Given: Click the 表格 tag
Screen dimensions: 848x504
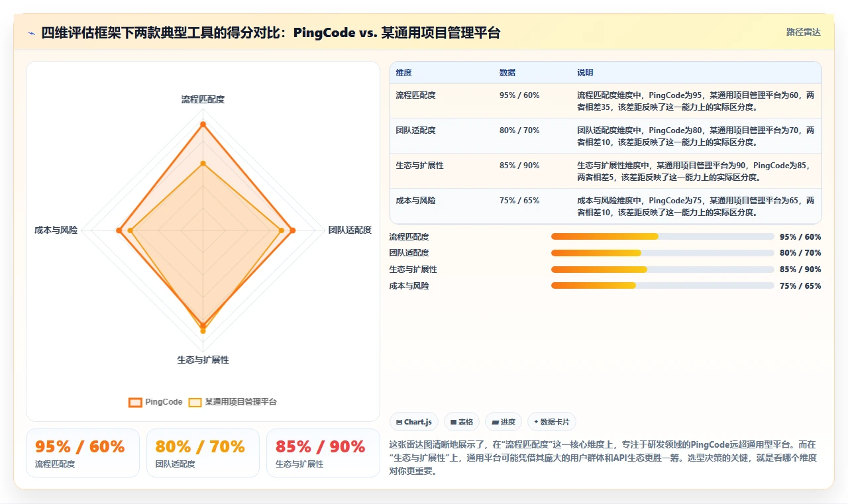Looking at the screenshot, I should (x=462, y=422).
